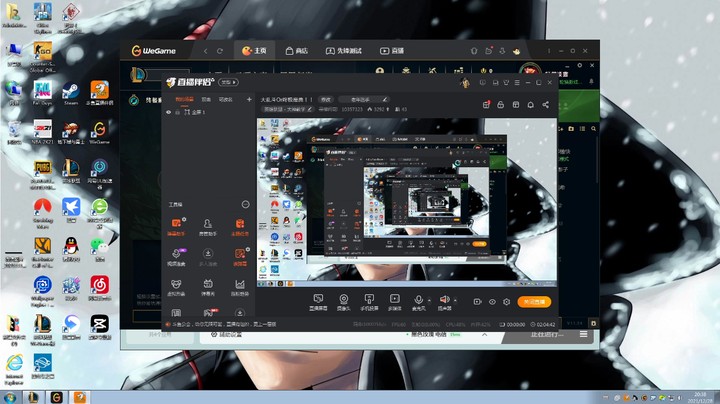Add a phone screen casting source

(369, 303)
